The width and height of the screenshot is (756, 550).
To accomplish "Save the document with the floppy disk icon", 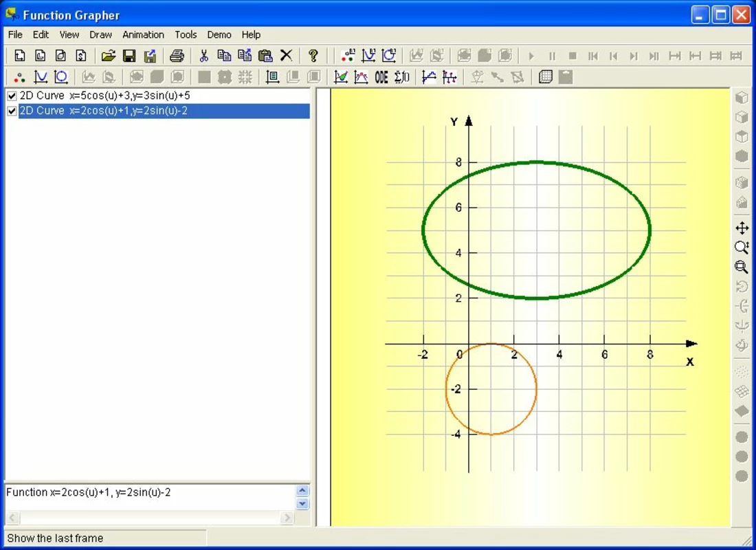I will [129, 56].
